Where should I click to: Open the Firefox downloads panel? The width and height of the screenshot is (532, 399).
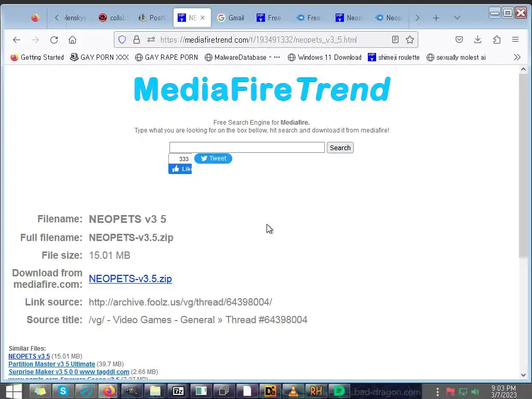point(478,39)
